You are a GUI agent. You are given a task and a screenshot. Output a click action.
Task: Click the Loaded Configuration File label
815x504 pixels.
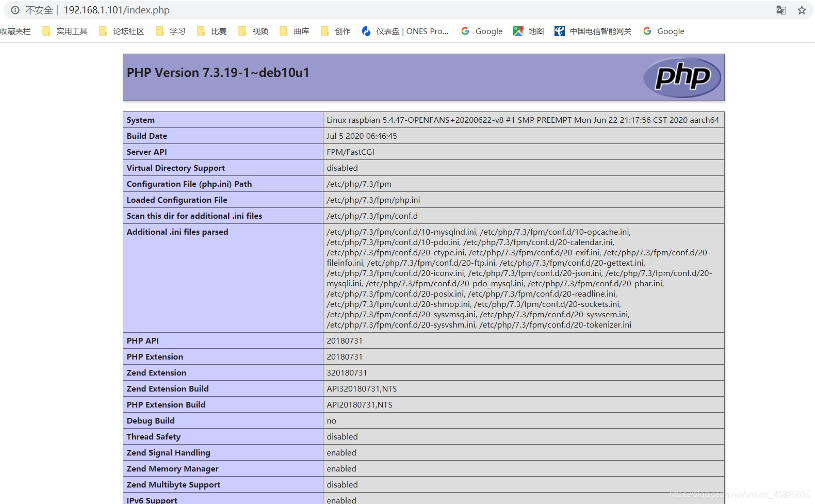pyautogui.click(x=177, y=200)
